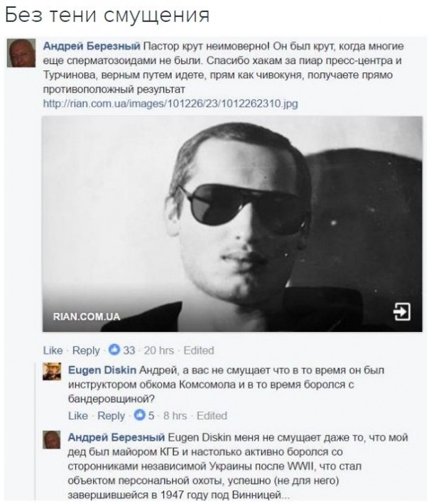The image size is (429, 504).
Task: Click the RIAN.COM.UA source caption on photo
Action: (x=87, y=316)
